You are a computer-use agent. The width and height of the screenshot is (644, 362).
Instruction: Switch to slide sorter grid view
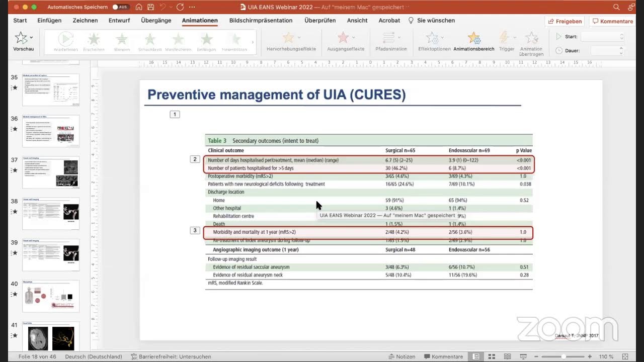pos(492,356)
